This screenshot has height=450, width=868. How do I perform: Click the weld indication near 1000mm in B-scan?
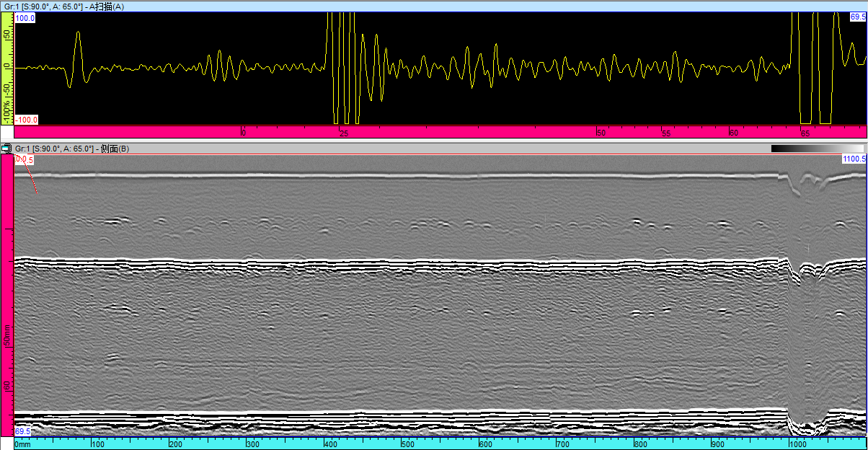click(x=804, y=274)
